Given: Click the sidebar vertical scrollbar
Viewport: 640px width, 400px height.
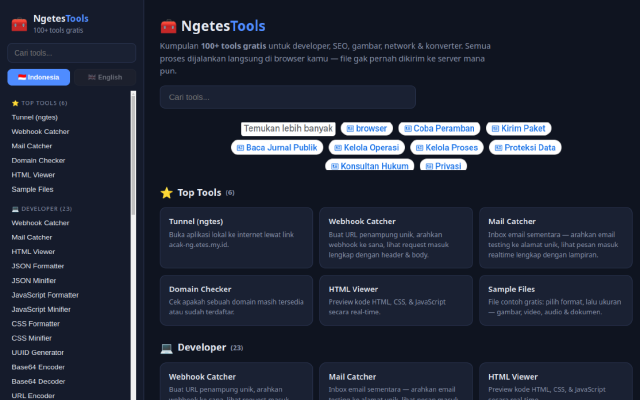Looking at the screenshot, I should [x=133, y=245].
